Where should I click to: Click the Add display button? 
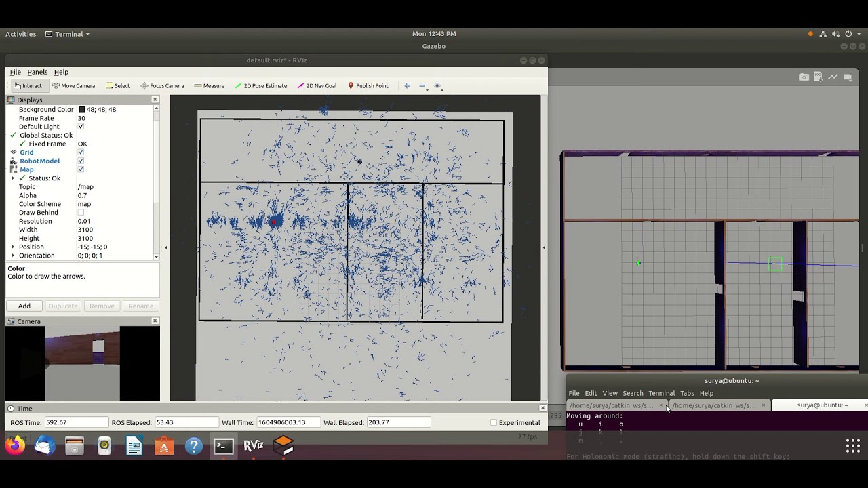[24, 306]
